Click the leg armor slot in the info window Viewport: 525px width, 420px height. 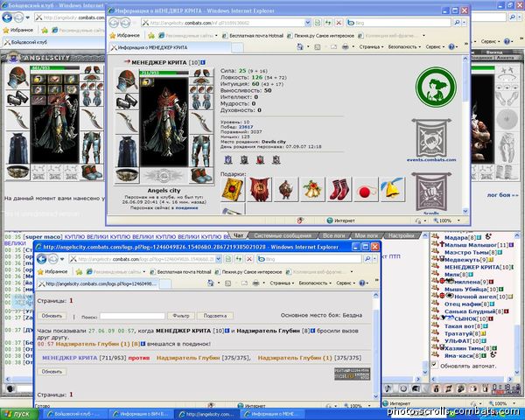201,150
